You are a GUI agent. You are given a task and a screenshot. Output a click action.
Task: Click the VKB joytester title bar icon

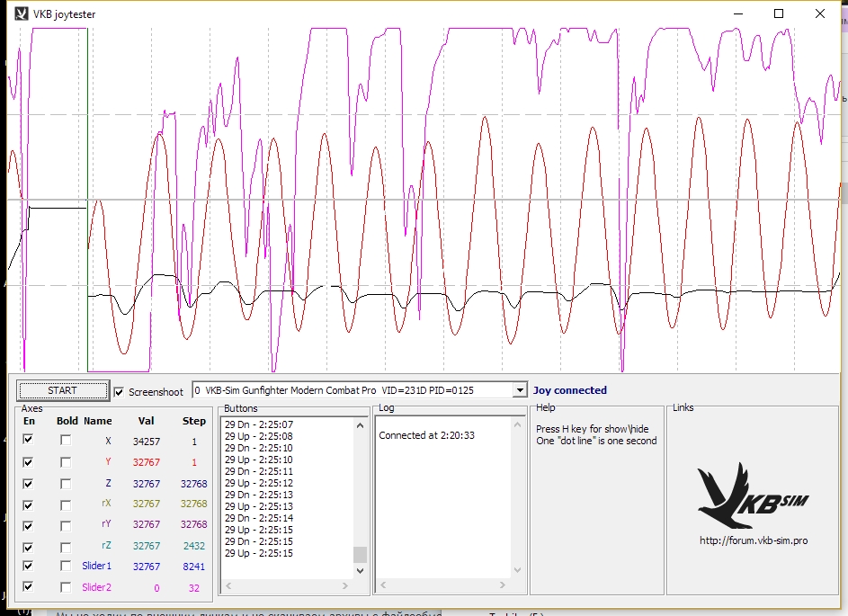(x=21, y=13)
